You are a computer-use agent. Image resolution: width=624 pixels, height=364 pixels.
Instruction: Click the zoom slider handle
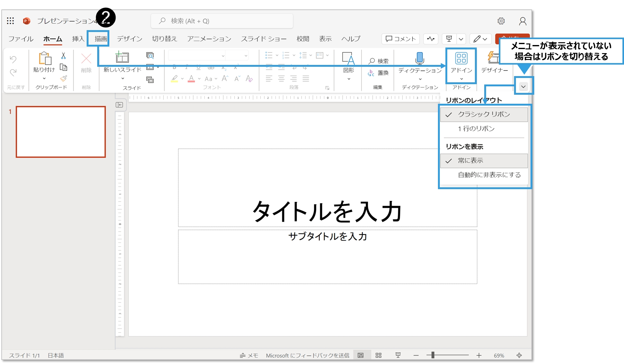pyautogui.click(x=432, y=355)
